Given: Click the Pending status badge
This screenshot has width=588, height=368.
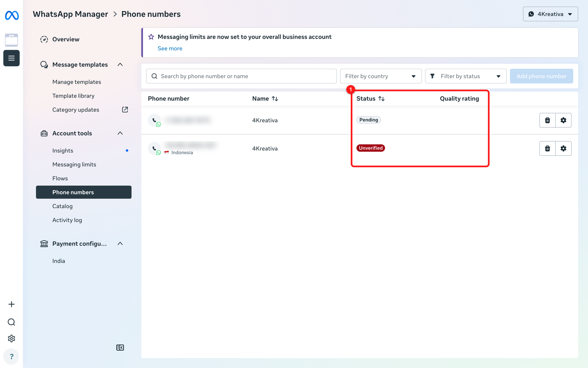Looking at the screenshot, I should click(369, 120).
